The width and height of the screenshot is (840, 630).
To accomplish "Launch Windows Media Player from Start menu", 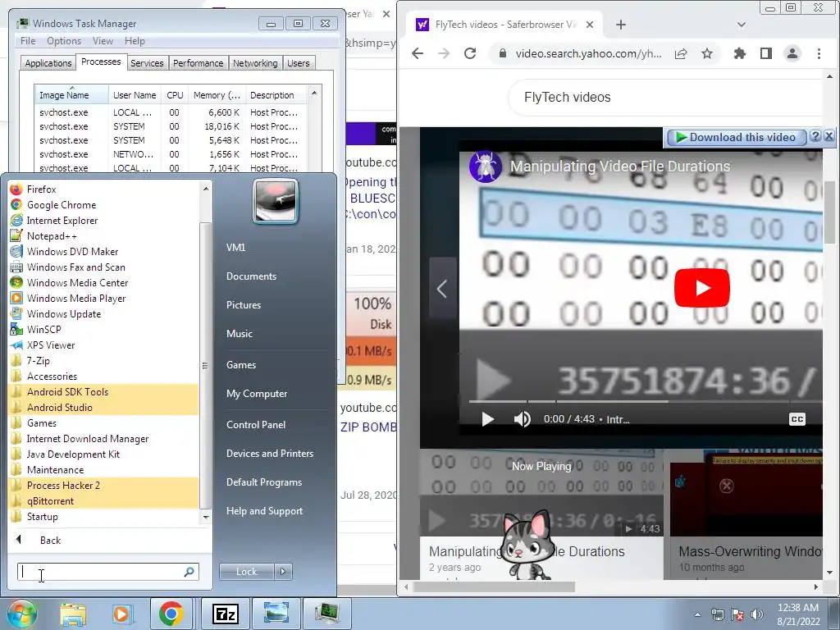I will coord(76,298).
